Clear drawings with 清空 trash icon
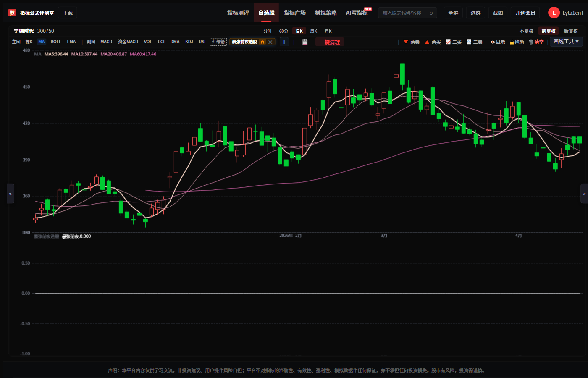Screen dimensions: 588x378 pyautogui.click(x=536, y=42)
